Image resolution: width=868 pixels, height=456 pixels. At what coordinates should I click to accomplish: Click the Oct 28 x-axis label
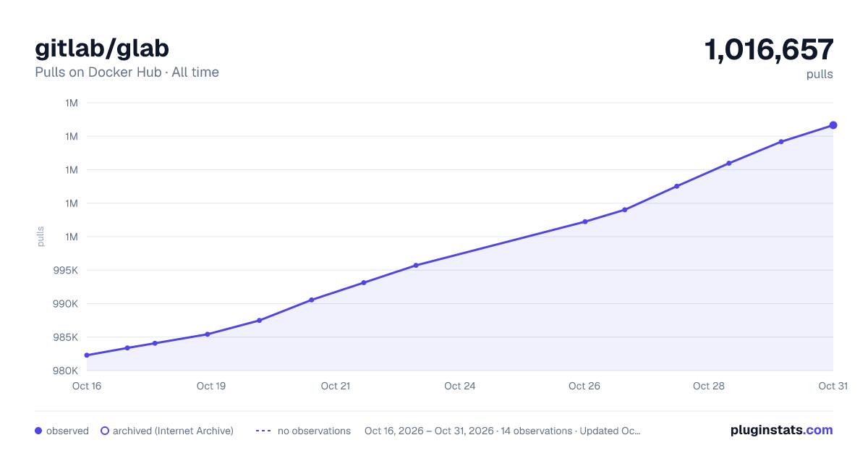coord(709,386)
